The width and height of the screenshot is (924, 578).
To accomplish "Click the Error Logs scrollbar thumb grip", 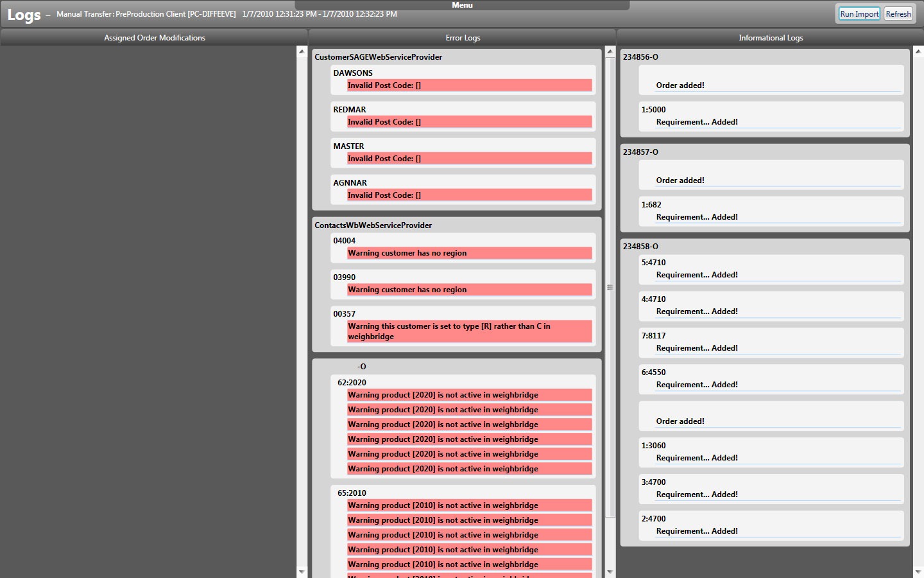I will pyautogui.click(x=610, y=287).
